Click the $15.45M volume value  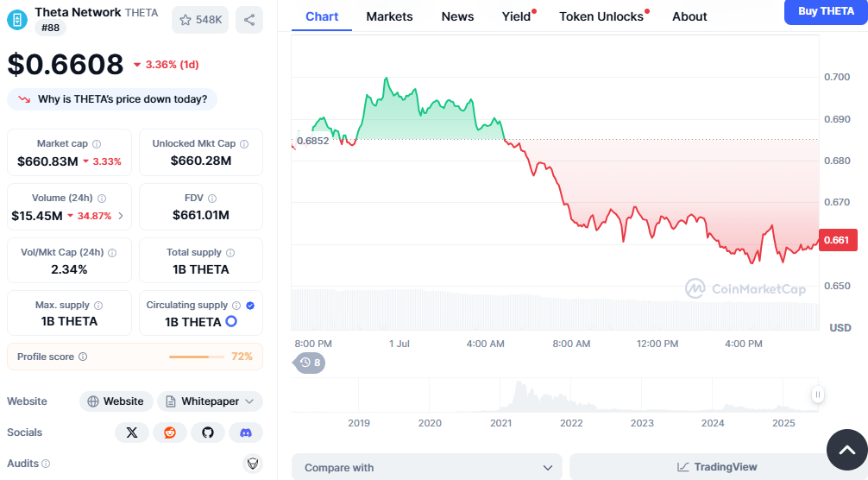pyautogui.click(x=37, y=216)
